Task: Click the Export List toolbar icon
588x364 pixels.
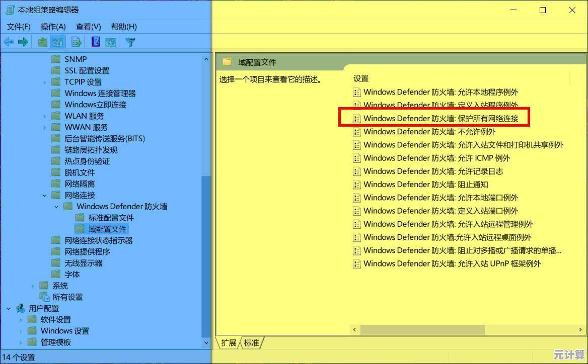Action: click(77, 42)
